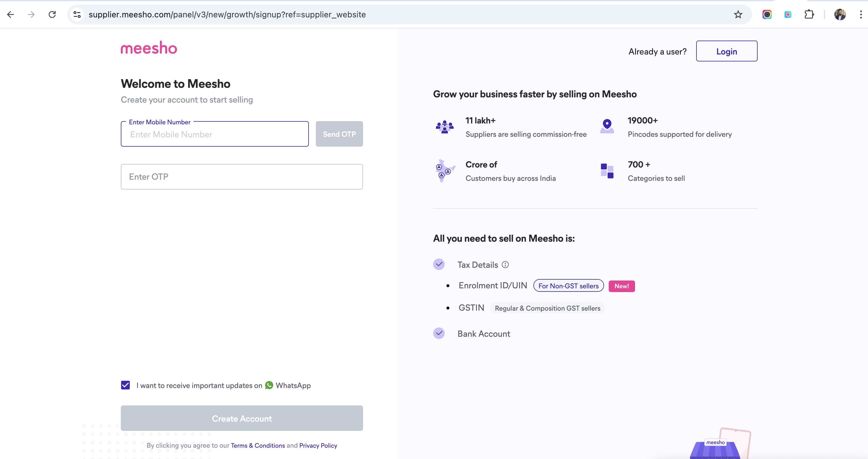The width and height of the screenshot is (868, 459).
Task: Bookmark this page with the star icon
Action: 738,14
